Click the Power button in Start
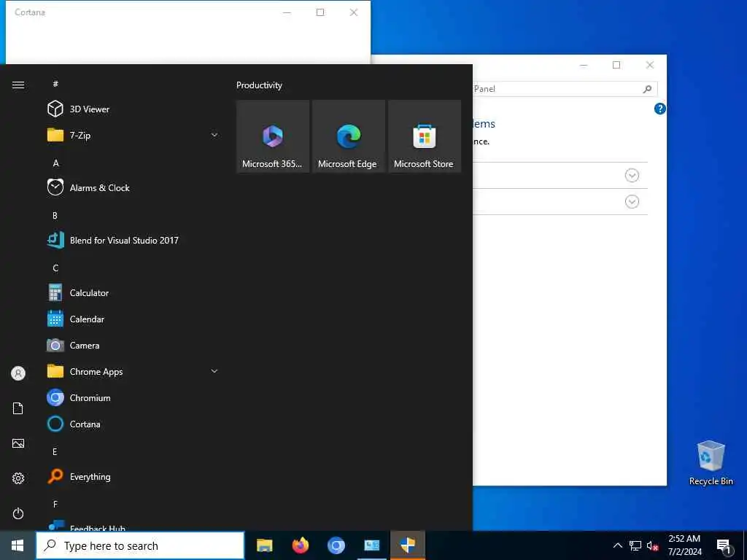The width and height of the screenshot is (747, 560). (18, 513)
